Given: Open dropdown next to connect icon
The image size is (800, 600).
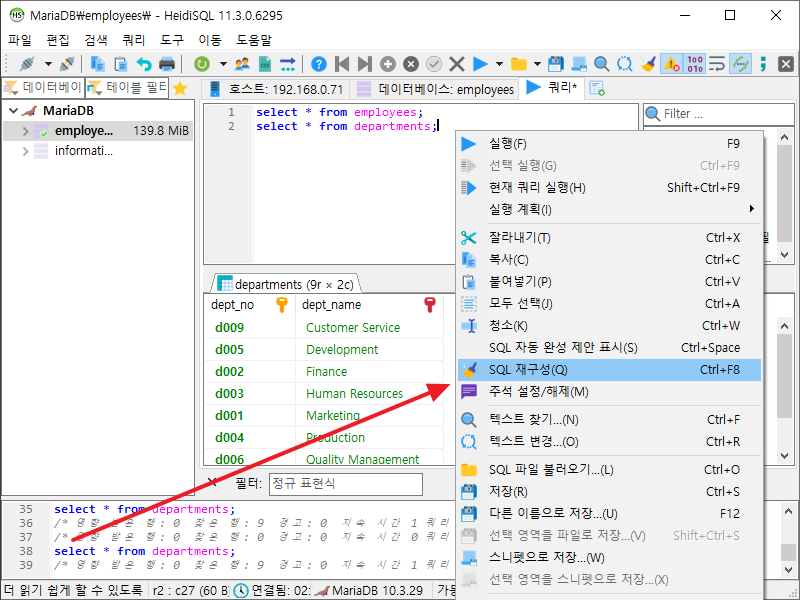Looking at the screenshot, I should click(48, 64).
